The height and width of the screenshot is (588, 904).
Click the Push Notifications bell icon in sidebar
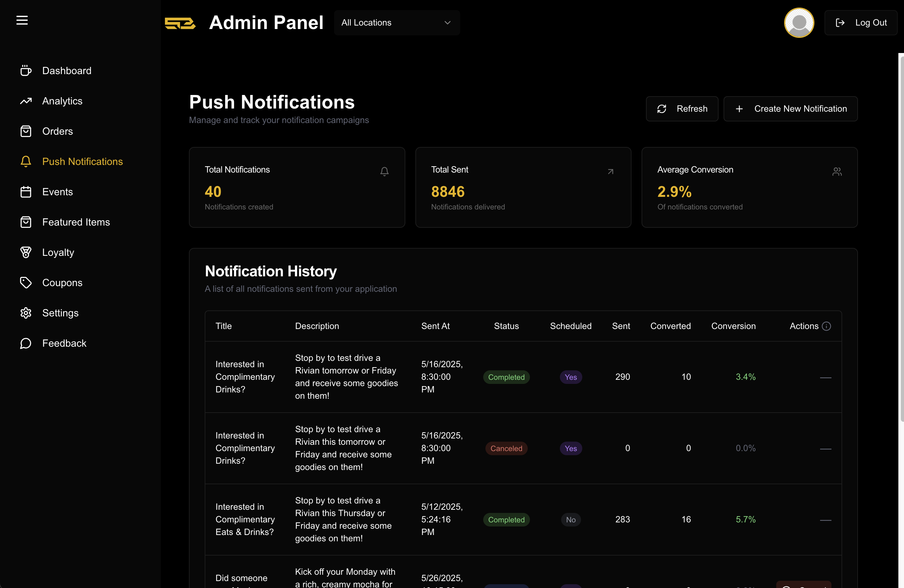point(26,162)
